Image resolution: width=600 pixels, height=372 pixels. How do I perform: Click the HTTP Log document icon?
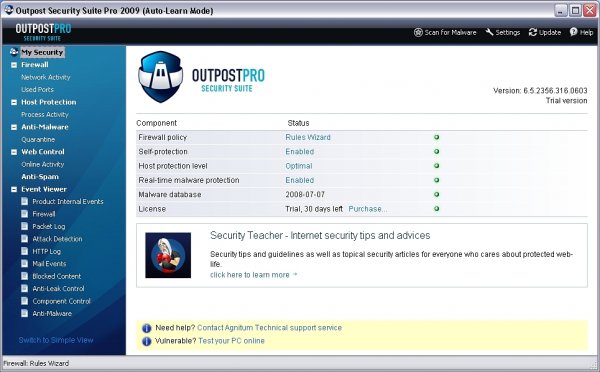24,251
